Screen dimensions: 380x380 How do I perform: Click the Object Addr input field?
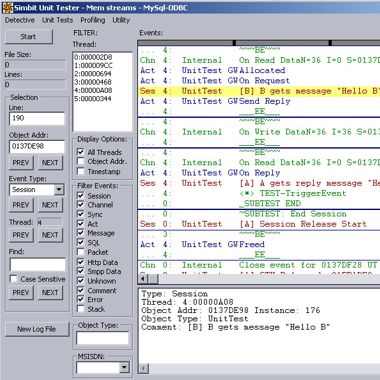coord(37,147)
